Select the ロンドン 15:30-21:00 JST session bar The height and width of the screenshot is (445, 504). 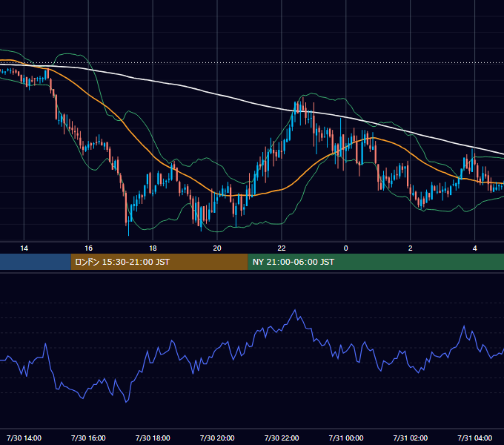click(x=159, y=262)
